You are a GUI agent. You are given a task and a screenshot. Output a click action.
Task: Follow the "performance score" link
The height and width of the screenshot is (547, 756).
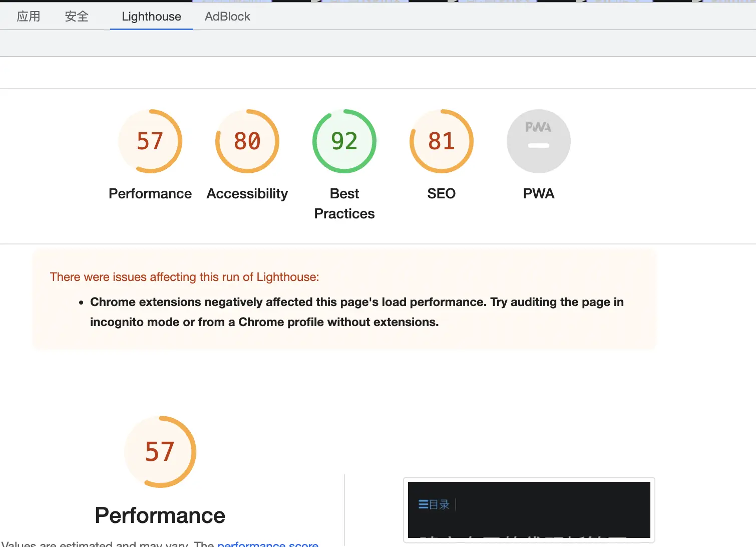click(268, 544)
